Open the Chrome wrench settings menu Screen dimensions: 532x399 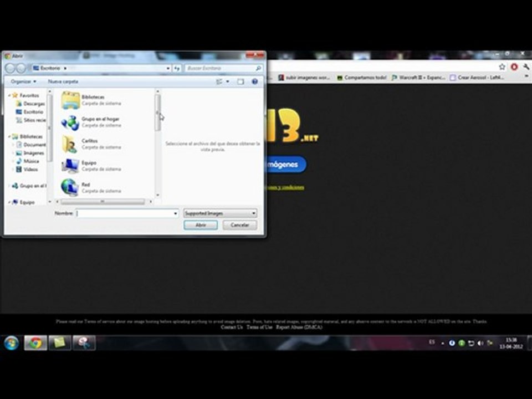coord(526,67)
